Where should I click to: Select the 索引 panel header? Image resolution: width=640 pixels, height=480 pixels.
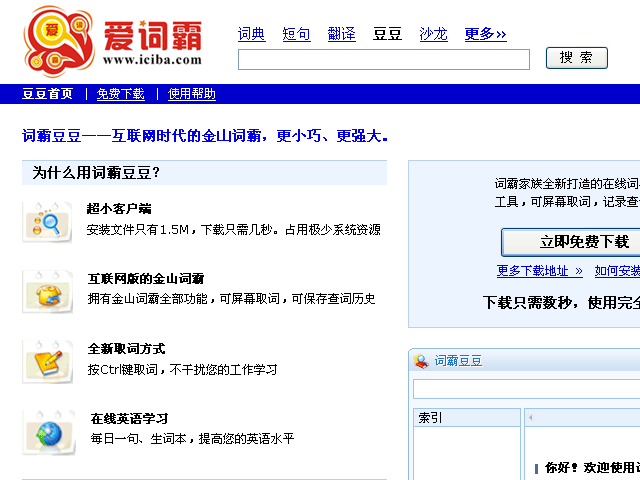coord(467,418)
